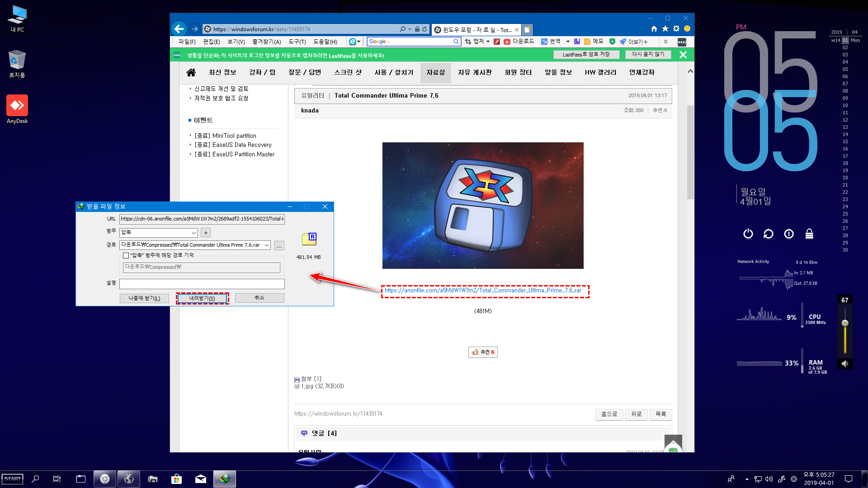868x488 pixels.
Task: Click the 나중에 받기(L) button
Action: coord(144,298)
